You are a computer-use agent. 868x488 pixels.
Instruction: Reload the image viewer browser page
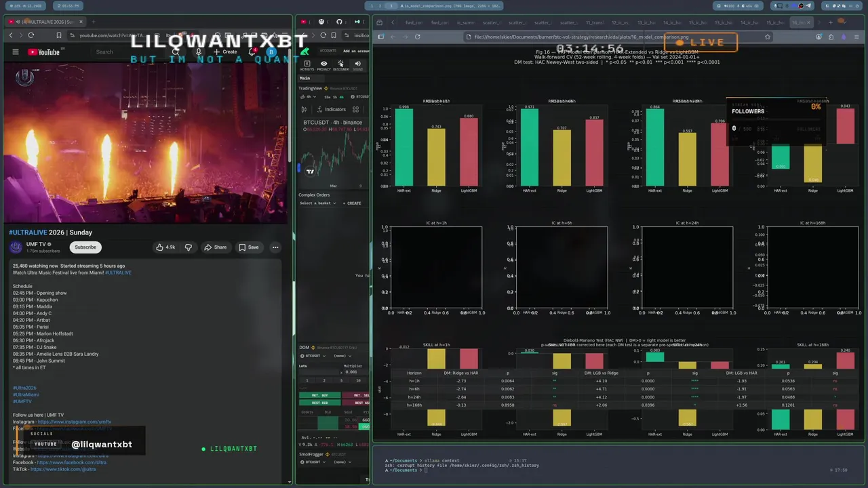[x=417, y=37]
